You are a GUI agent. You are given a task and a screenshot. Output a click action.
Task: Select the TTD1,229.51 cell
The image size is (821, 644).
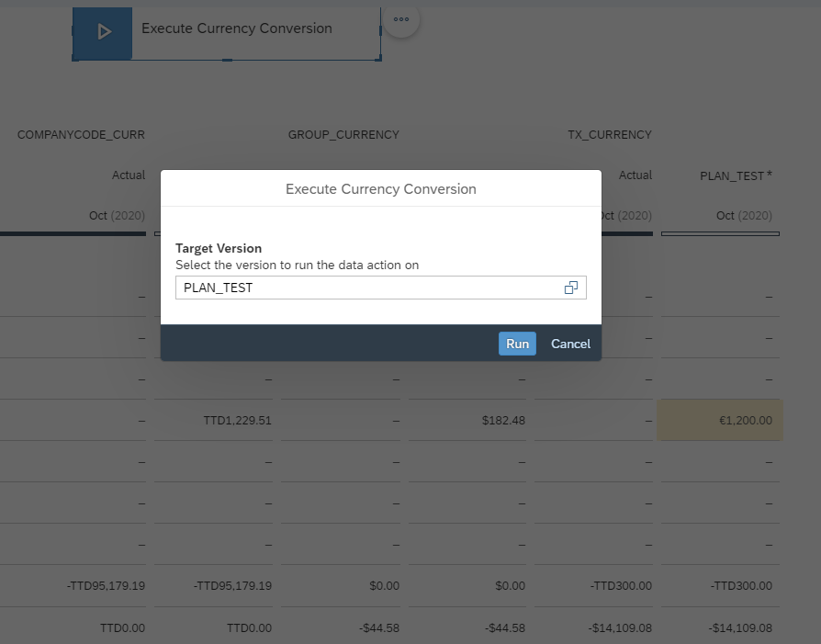[x=237, y=421]
